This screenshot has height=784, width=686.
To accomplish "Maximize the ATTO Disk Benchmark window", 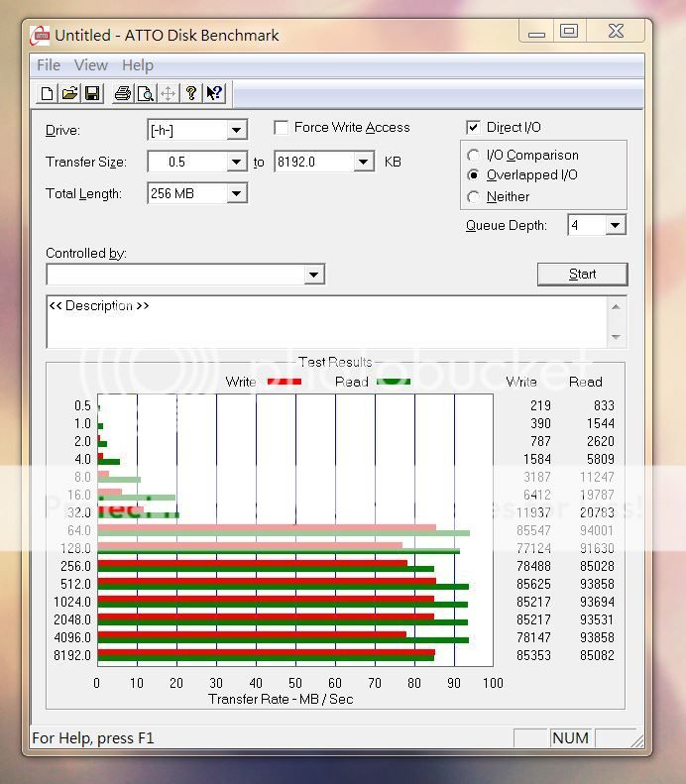I will [x=569, y=32].
